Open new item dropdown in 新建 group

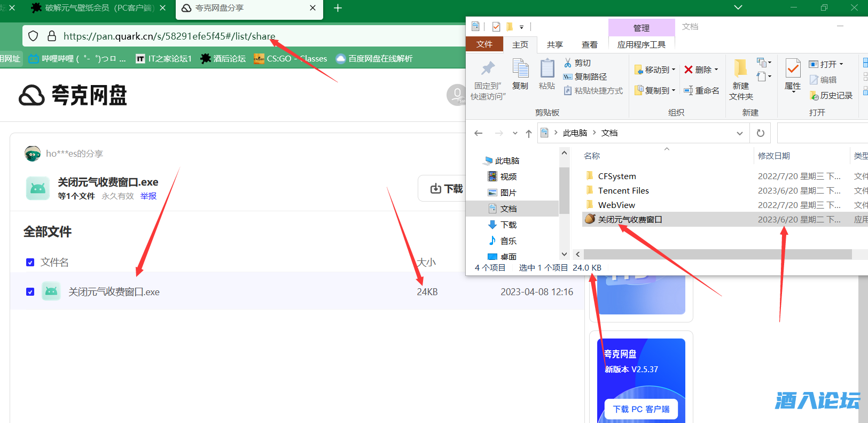[x=764, y=63]
